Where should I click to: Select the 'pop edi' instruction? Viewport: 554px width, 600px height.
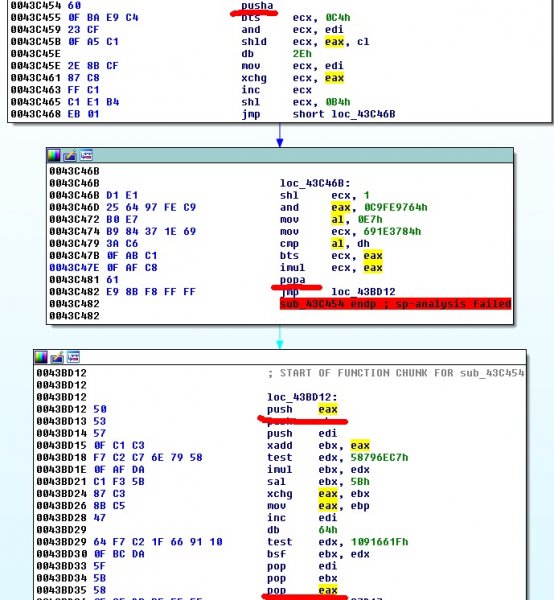[x=302, y=566]
